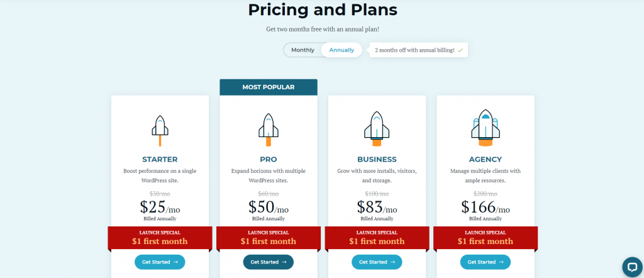Click the Business plan rocket icon
The height and width of the screenshot is (278, 644).
point(377,128)
